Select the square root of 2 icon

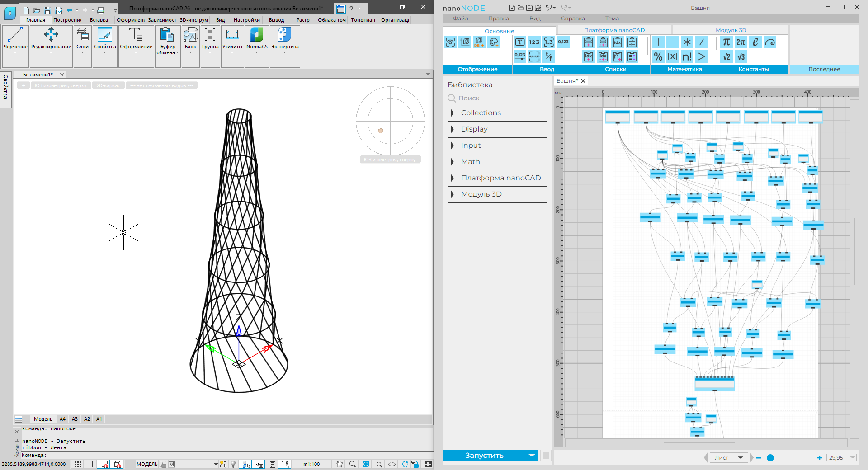point(726,56)
